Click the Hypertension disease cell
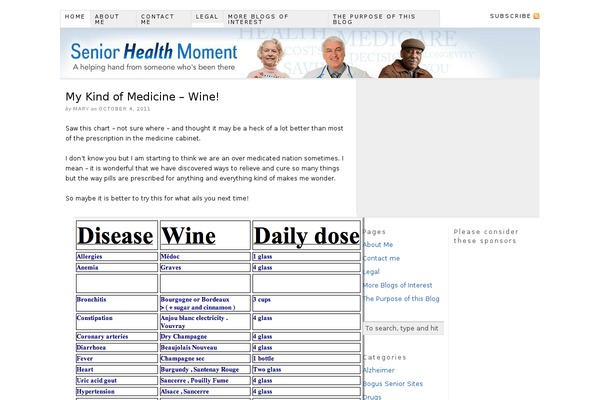Image resolution: width=600 pixels, height=400 pixels. 117,392
